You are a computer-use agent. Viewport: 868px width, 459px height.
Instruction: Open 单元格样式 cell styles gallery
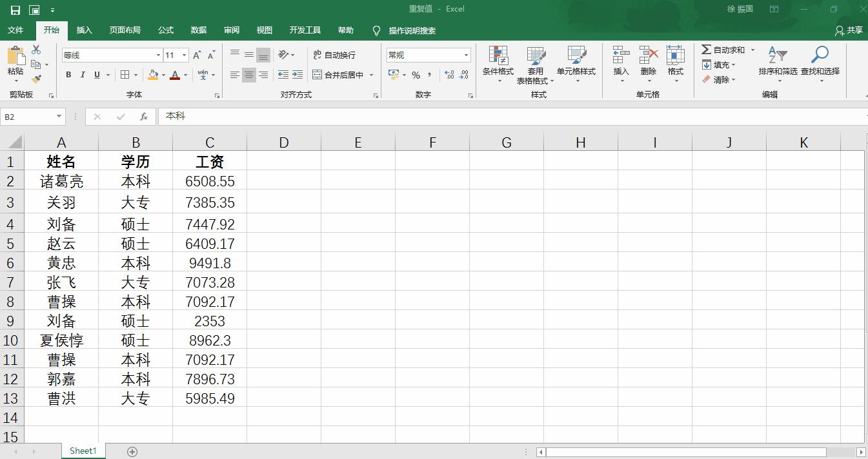coord(578,64)
